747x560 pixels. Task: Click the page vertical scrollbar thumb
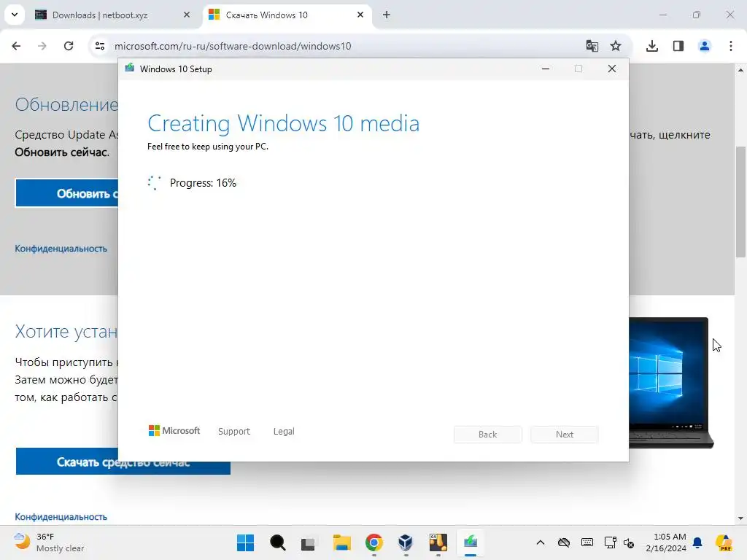coord(740,202)
